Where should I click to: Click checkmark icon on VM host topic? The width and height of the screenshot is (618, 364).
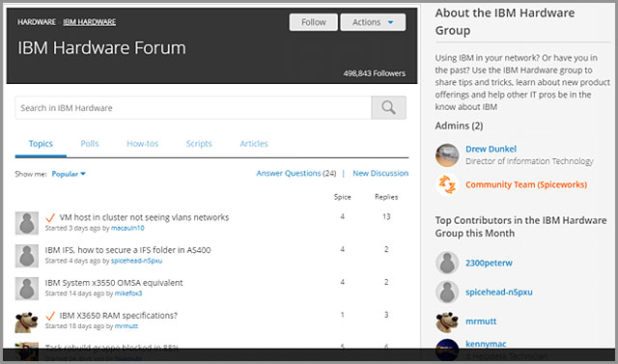tap(50, 217)
